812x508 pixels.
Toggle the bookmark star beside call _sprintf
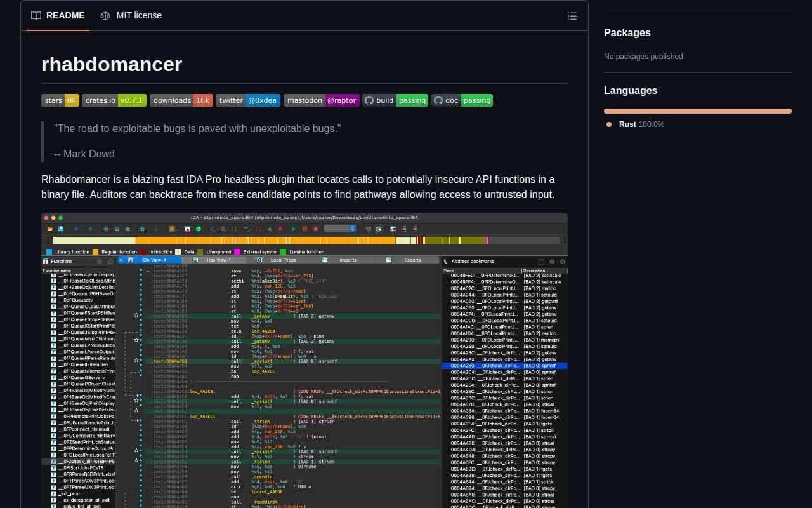pos(136,361)
